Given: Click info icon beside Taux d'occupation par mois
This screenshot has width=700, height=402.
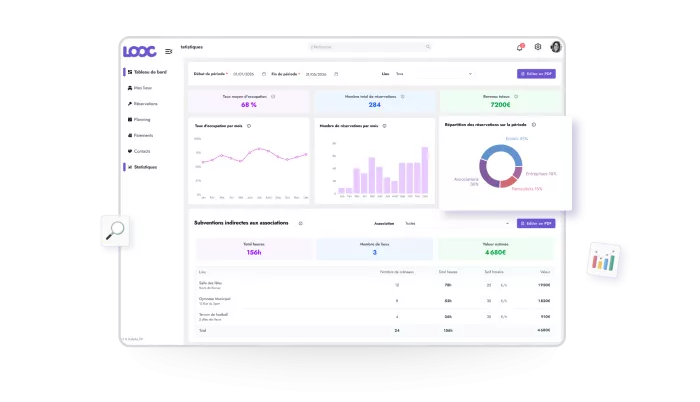Looking at the screenshot, I should (x=249, y=126).
